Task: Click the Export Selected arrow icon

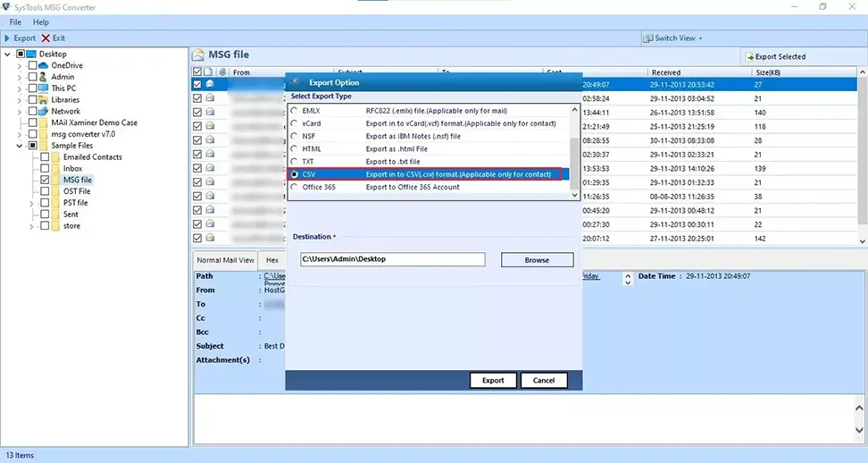Action: click(750, 57)
